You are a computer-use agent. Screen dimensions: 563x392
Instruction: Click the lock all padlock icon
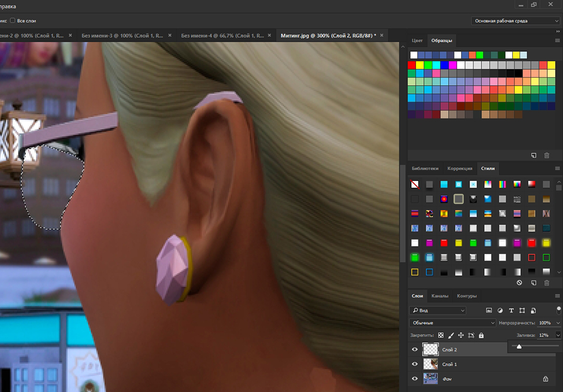pos(481,335)
